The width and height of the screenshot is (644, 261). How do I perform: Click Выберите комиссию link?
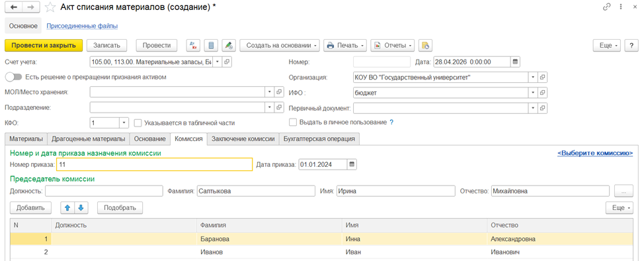(594, 153)
